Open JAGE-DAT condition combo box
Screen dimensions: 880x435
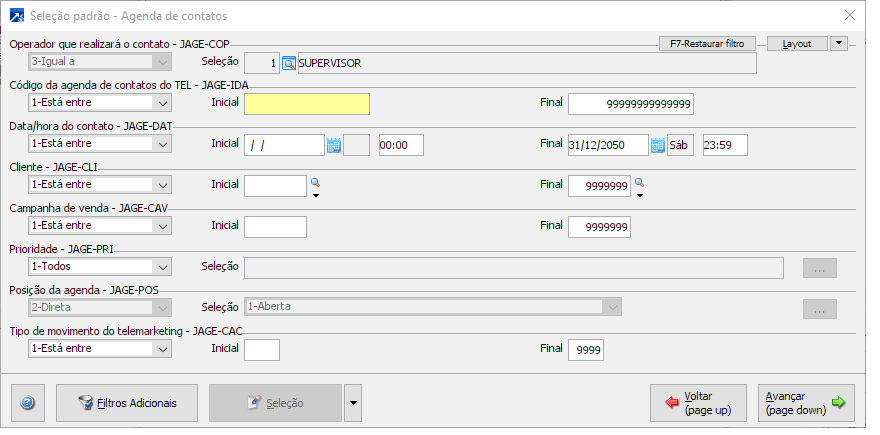click(100, 144)
